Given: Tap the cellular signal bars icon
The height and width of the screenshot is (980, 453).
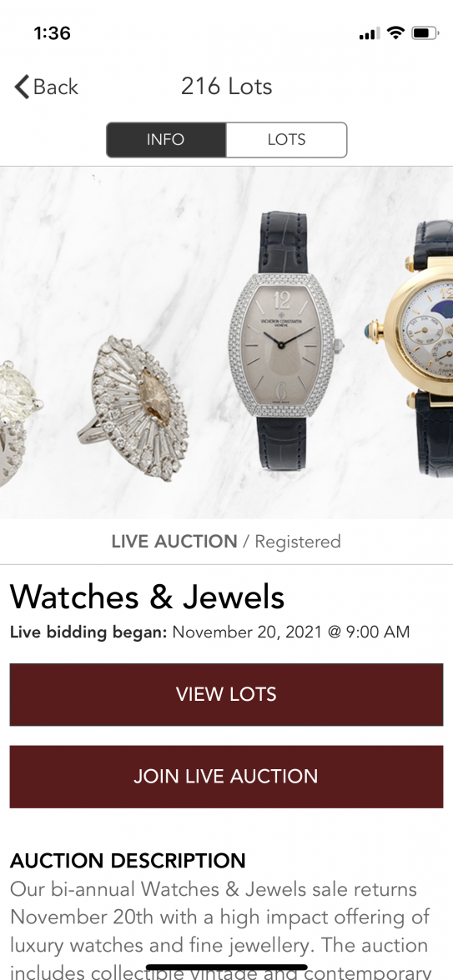Looking at the screenshot, I should [369, 33].
